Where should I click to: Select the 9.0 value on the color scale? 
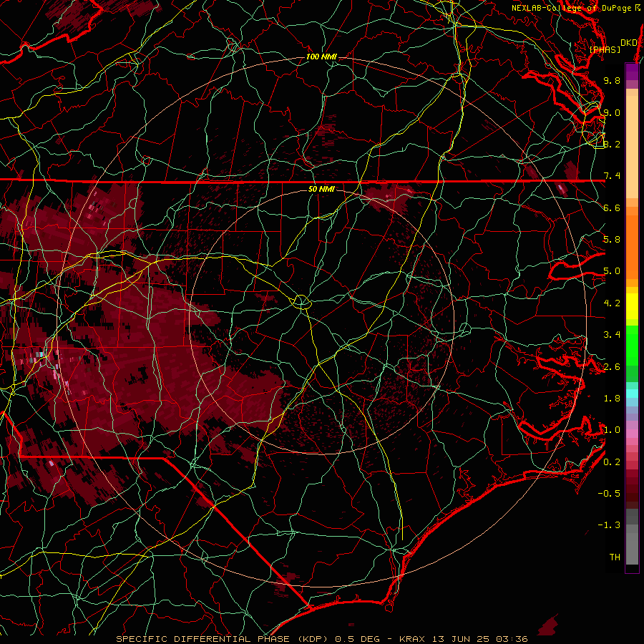(x=612, y=112)
